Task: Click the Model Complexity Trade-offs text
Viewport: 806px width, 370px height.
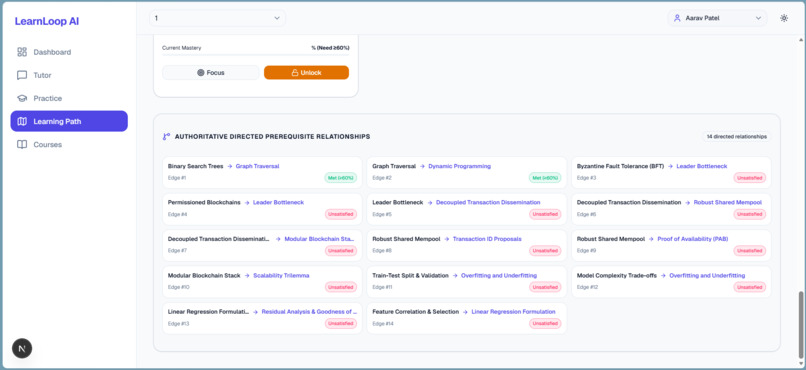Action: point(617,275)
